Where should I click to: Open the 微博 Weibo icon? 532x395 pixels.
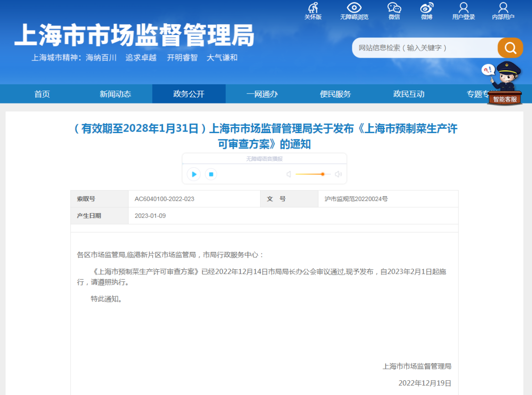point(427,8)
